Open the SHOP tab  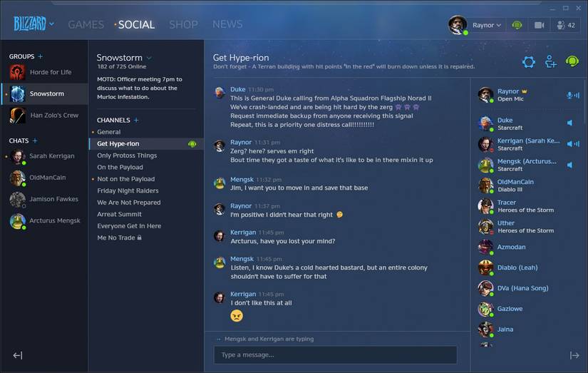click(183, 25)
